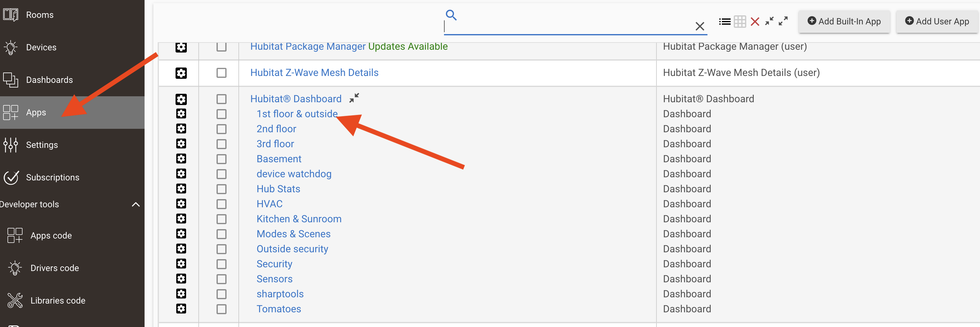Open the HVAC dashboard link

[x=270, y=204]
